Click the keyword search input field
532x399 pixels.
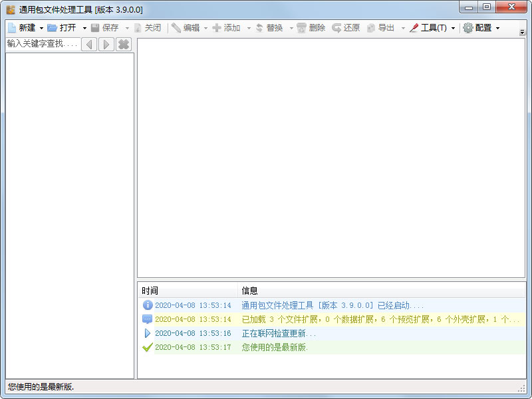42,44
